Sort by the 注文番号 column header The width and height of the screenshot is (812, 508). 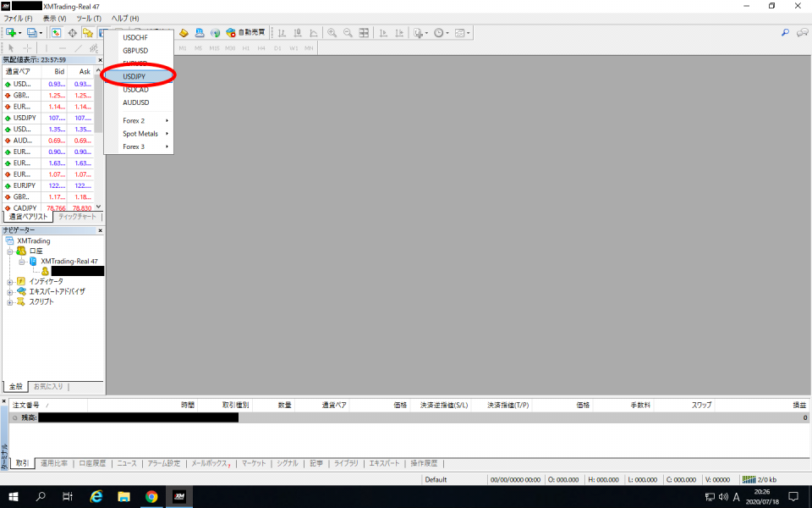coord(48,405)
